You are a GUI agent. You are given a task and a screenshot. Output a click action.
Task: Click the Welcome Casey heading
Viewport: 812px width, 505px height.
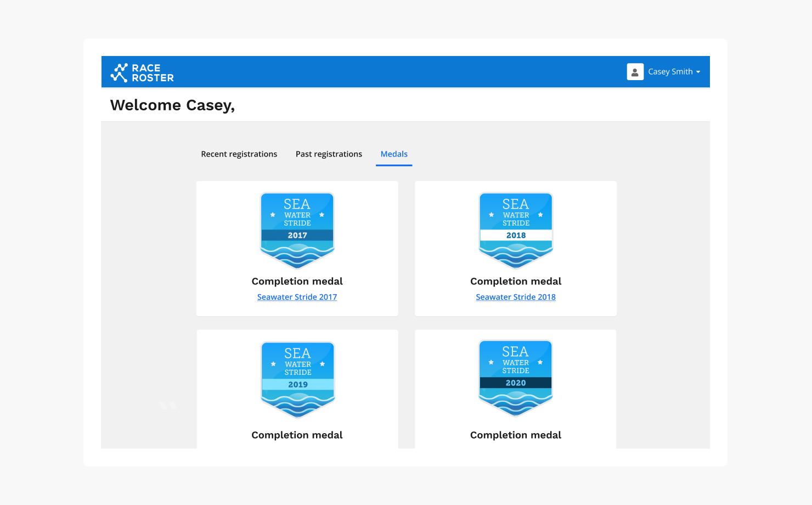click(172, 105)
